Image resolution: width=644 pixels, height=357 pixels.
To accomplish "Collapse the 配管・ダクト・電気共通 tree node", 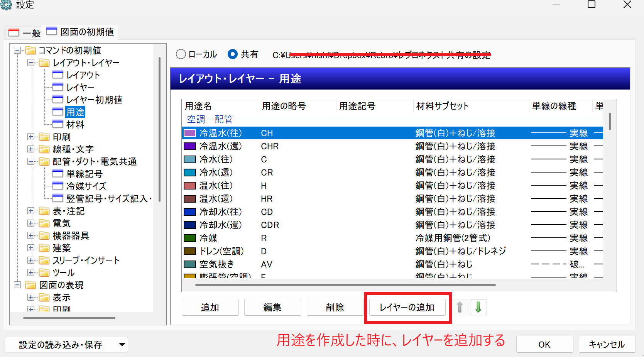I will [x=31, y=161].
